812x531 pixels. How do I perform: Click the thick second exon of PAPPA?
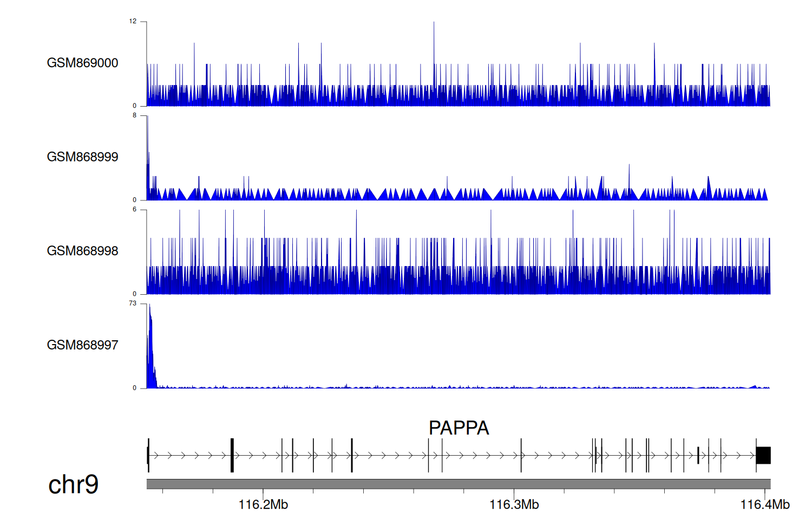(x=232, y=455)
